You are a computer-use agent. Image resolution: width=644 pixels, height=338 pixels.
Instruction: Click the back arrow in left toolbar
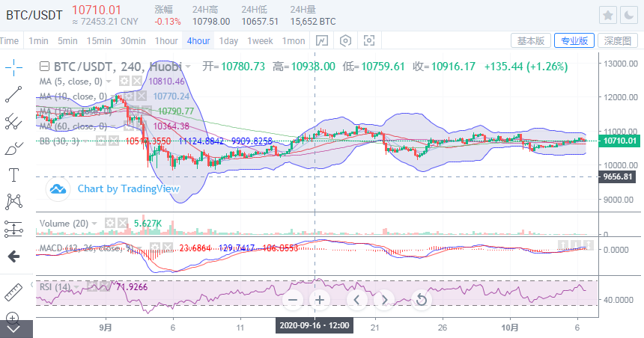click(13, 256)
